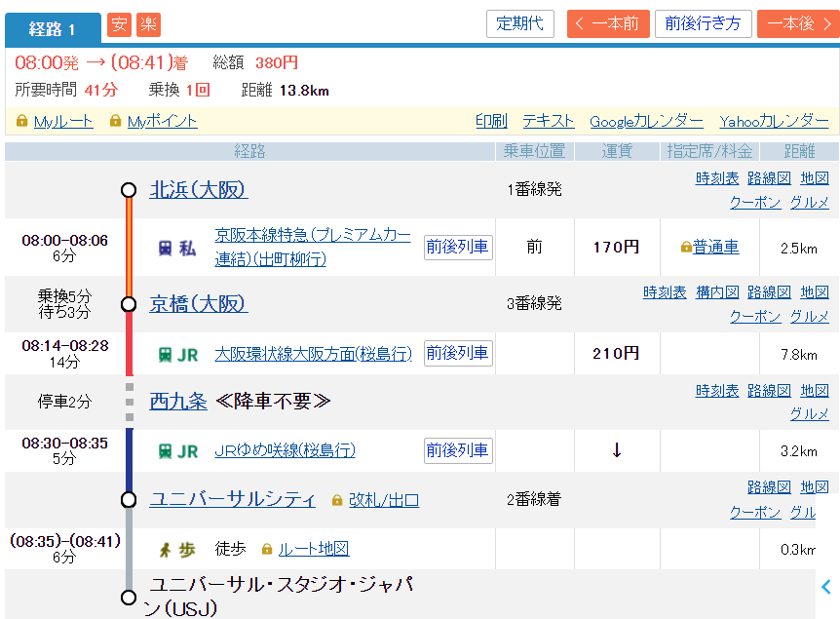Go to the previous train with 一本前
840x619 pixels.
608,24
